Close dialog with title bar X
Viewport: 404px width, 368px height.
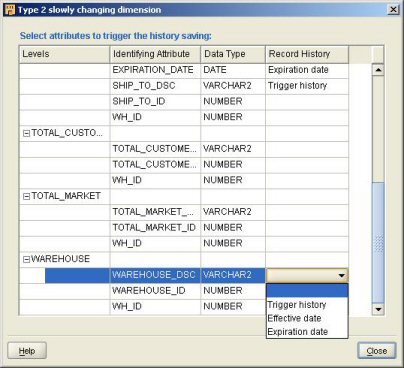pyautogui.click(x=393, y=9)
